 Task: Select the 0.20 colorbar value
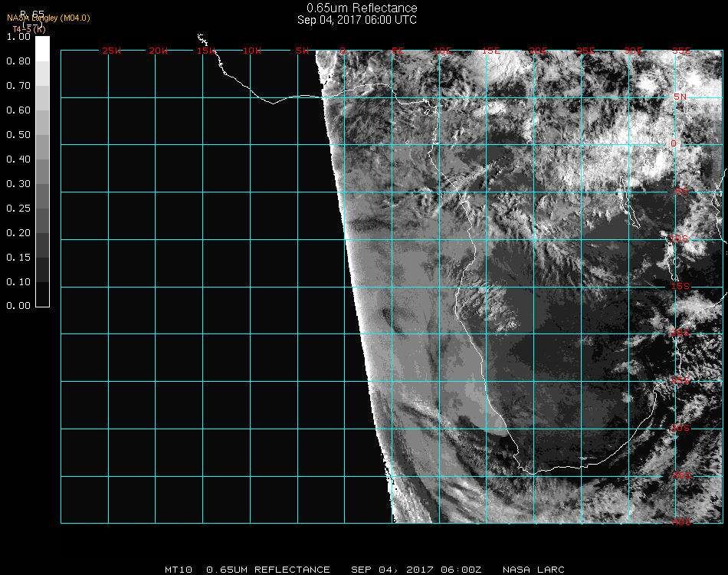point(18,233)
